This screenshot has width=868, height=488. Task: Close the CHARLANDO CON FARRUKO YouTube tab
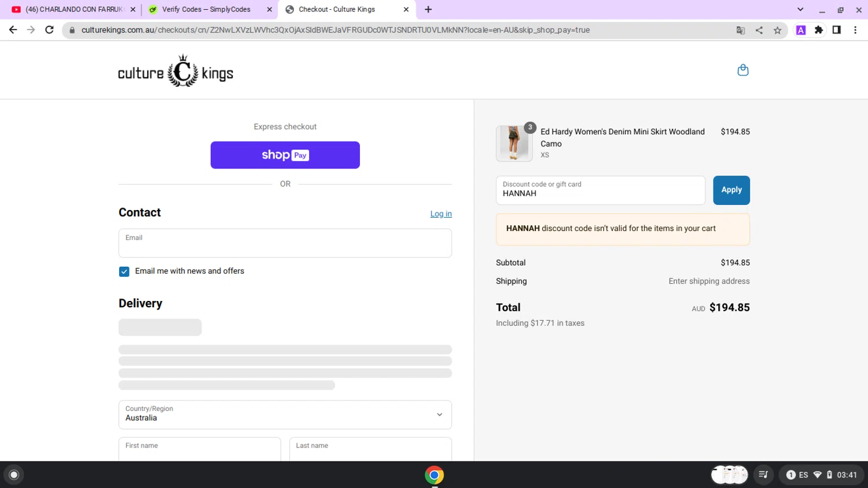pos(133,9)
